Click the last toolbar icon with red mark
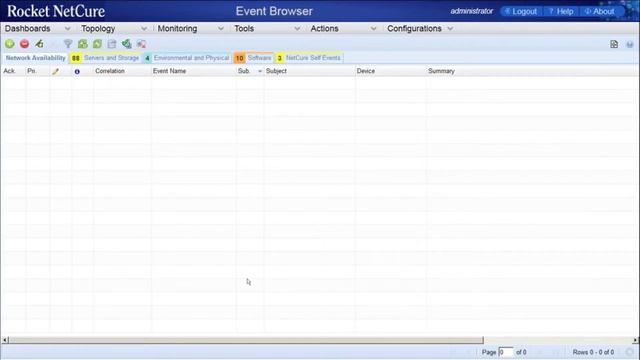 click(x=141, y=44)
